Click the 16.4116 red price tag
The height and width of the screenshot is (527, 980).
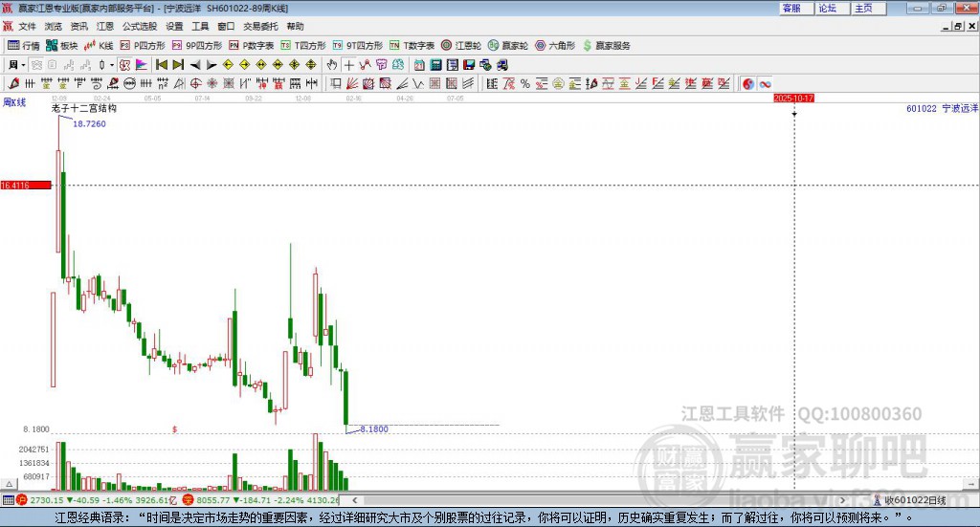[26, 185]
